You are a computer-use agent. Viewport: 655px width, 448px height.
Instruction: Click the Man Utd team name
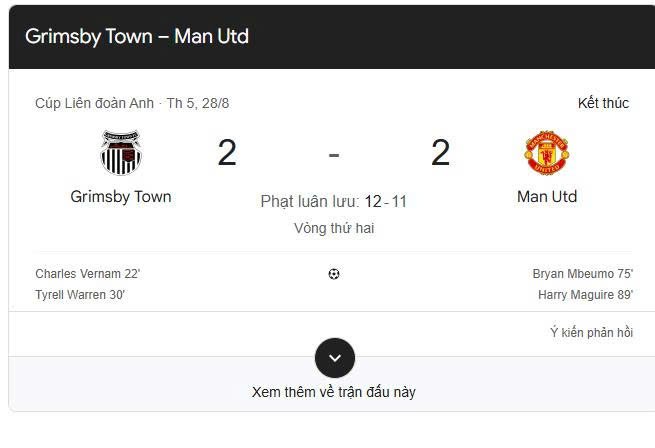pyautogui.click(x=547, y=197)
